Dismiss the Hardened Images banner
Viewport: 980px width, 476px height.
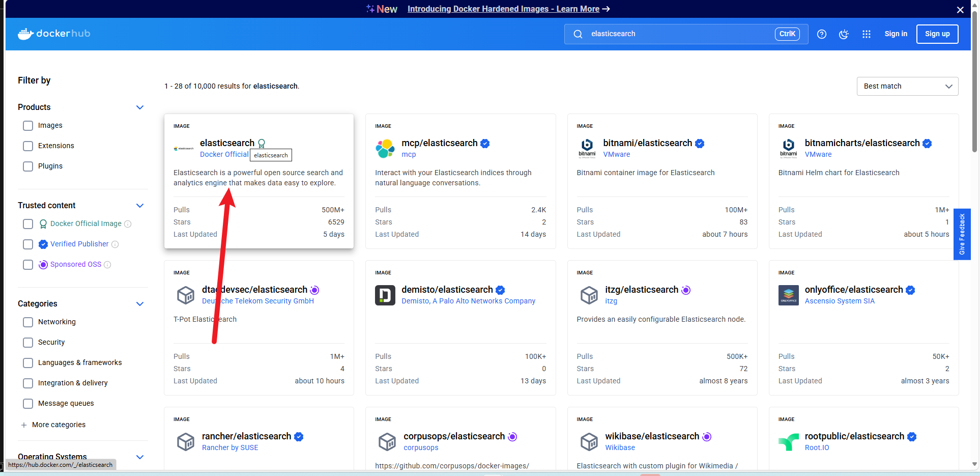pyautogui.click(x=960, y=10)
